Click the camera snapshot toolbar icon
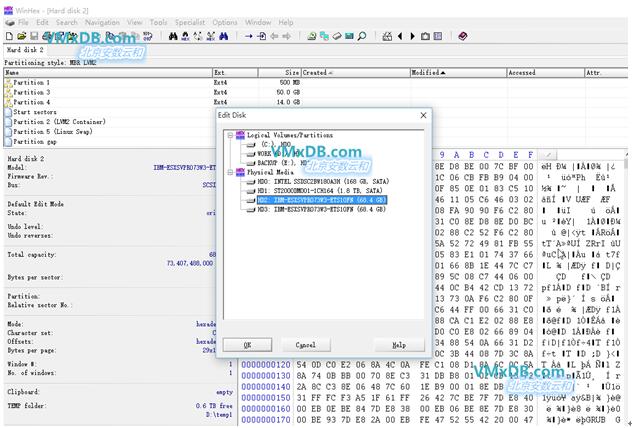The height and width of the screenshot is (428, 632). [425, 36]
